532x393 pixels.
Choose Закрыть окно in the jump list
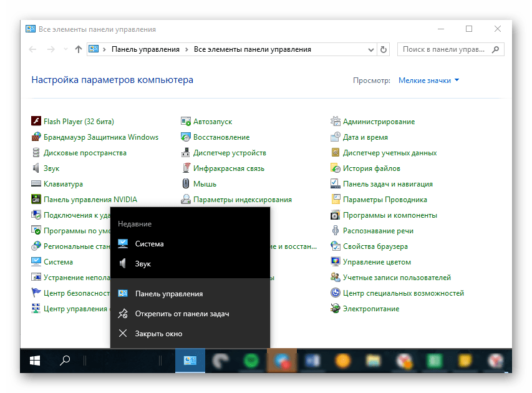click(x=190, y=334)
